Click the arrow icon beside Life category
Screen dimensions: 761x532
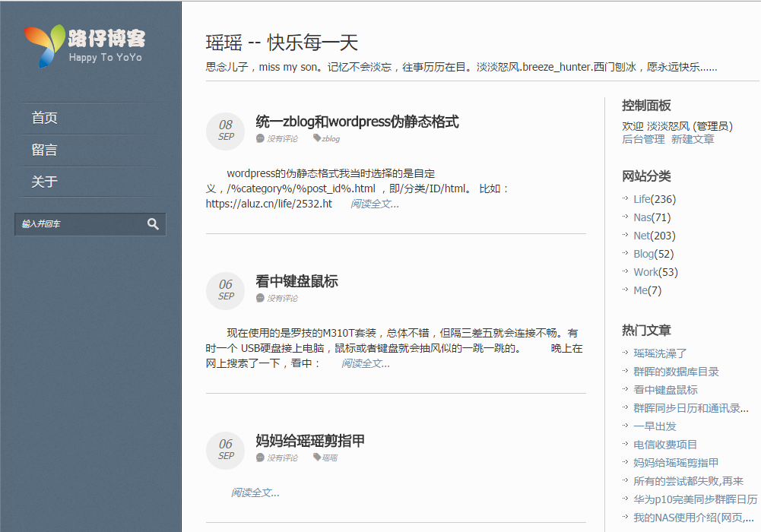pos(626,199)
